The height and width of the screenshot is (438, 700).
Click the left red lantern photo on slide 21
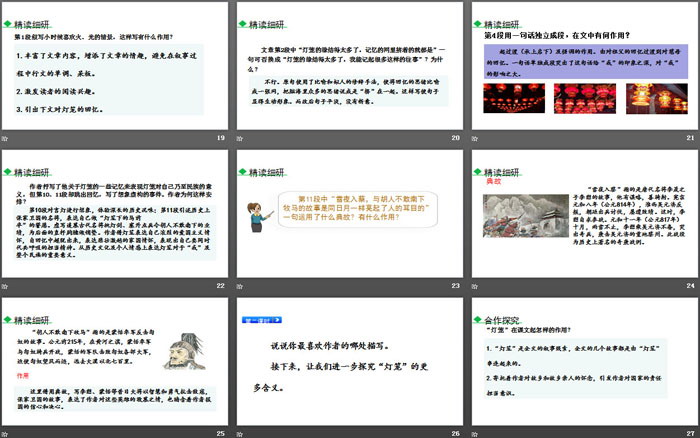click(514, 98)
